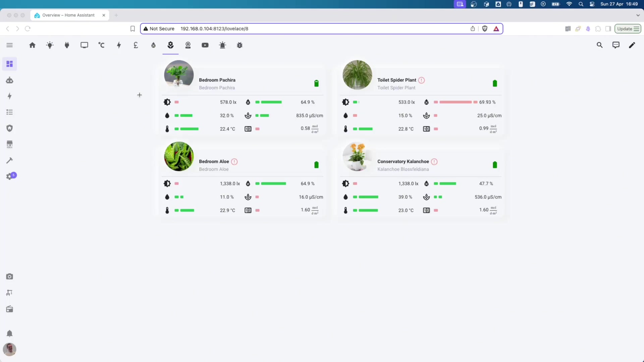Open the To-do list sidebar icon

point(9,112)
